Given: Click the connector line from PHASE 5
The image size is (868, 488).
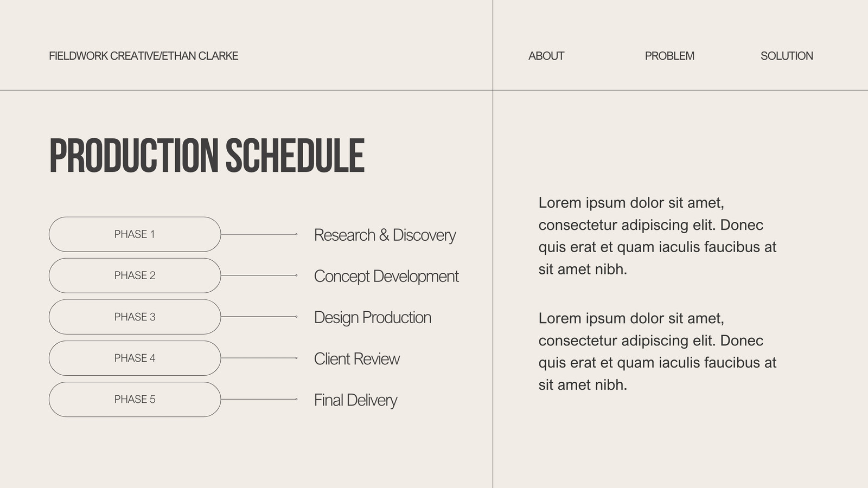Looking at the screenshot, I should coord(259,399).
